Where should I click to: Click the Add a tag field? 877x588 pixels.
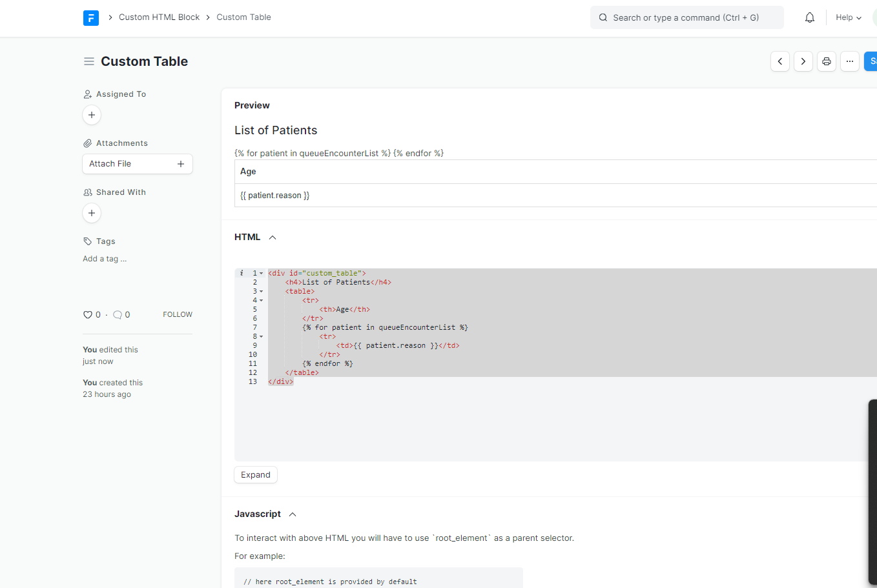point(105,259)
